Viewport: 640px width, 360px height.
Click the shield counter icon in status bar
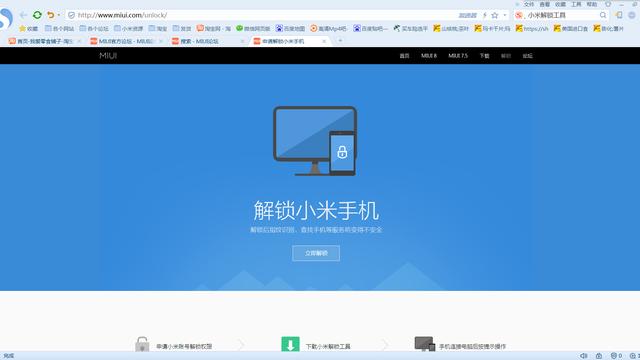point(616,356)
